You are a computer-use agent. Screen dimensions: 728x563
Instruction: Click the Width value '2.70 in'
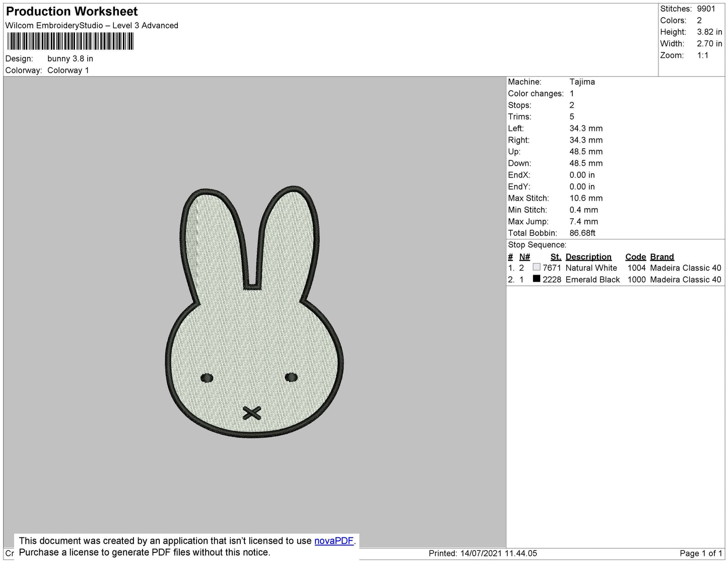click(x=709, y=43)
